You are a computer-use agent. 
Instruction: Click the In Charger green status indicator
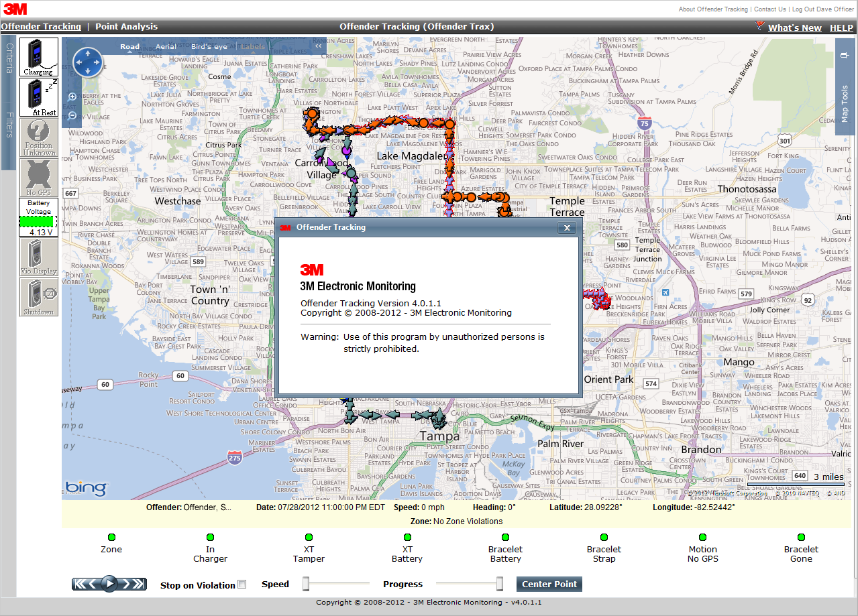pyautogui.click(x=210, y=537)
